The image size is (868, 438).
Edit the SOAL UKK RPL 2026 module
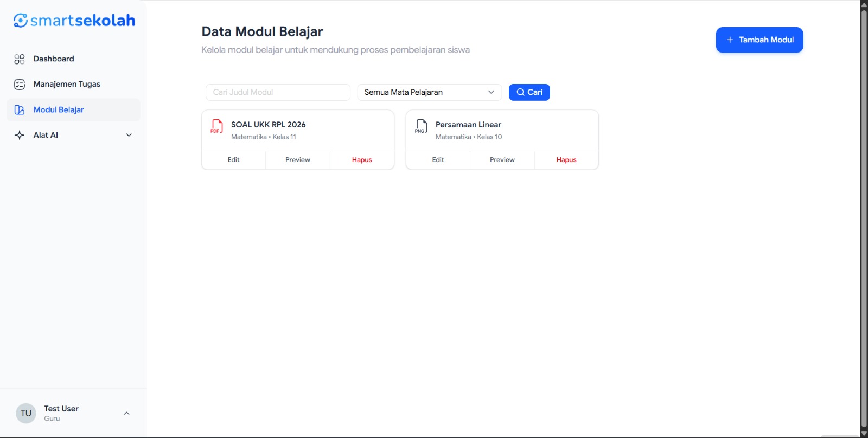point(233,160)
